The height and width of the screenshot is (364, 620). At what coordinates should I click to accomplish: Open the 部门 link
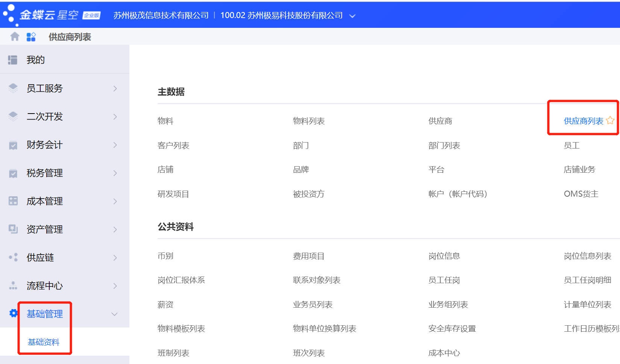pyautogui.click(x=301, y=146)
